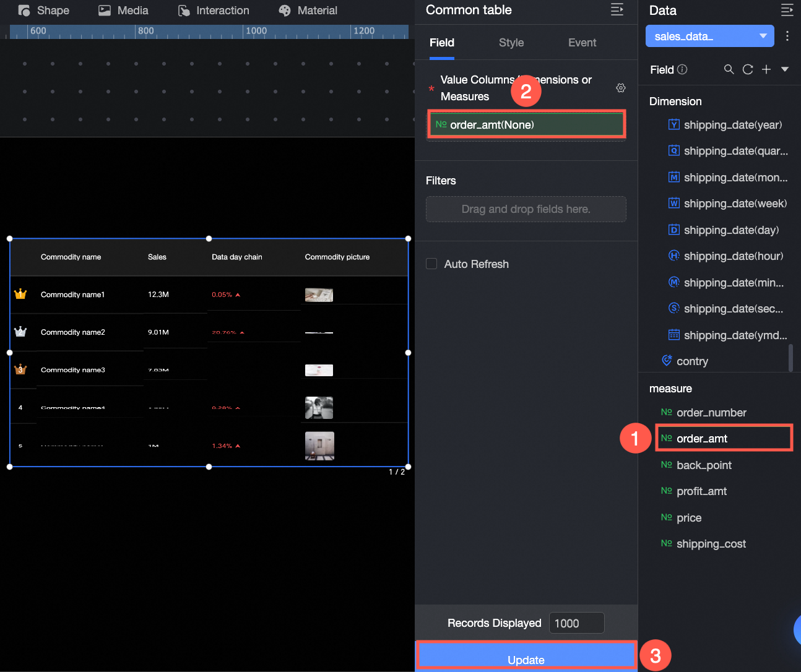
Task: Click the Dimension list scrollbar
Action: (x=790, y=358)
